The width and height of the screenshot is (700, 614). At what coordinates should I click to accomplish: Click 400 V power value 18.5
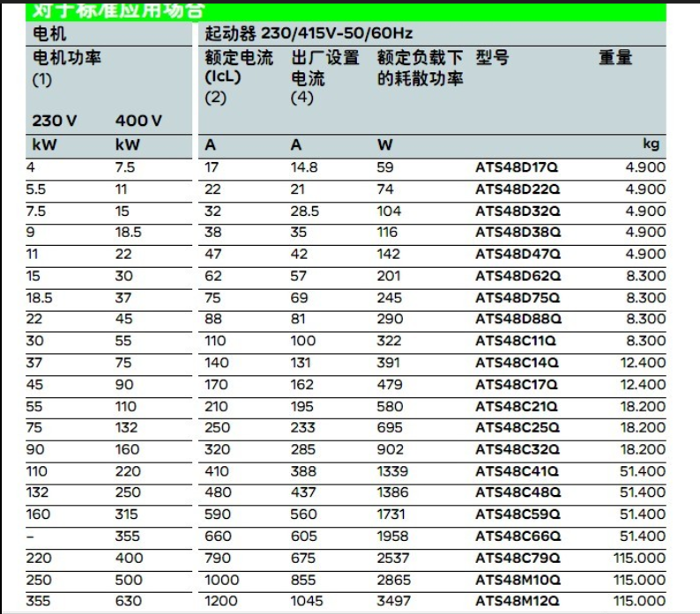pyautogui.click(x=128, y=232)
